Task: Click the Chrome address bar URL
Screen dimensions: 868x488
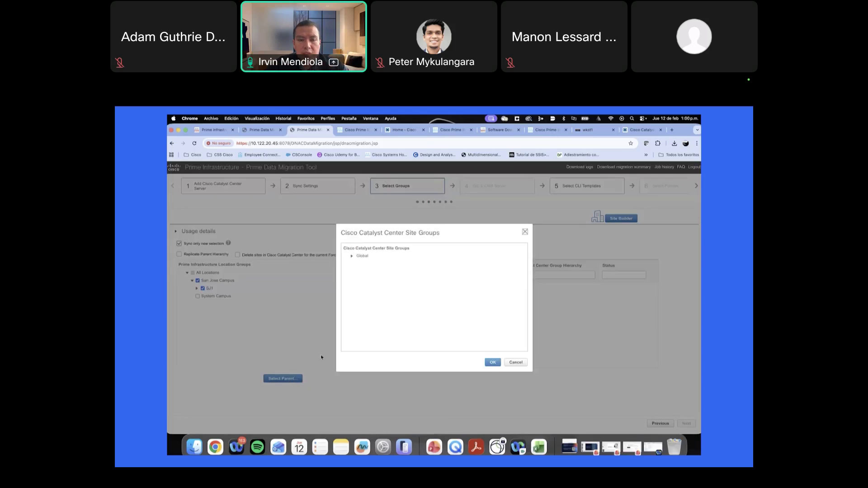Action: pos(307,143)
